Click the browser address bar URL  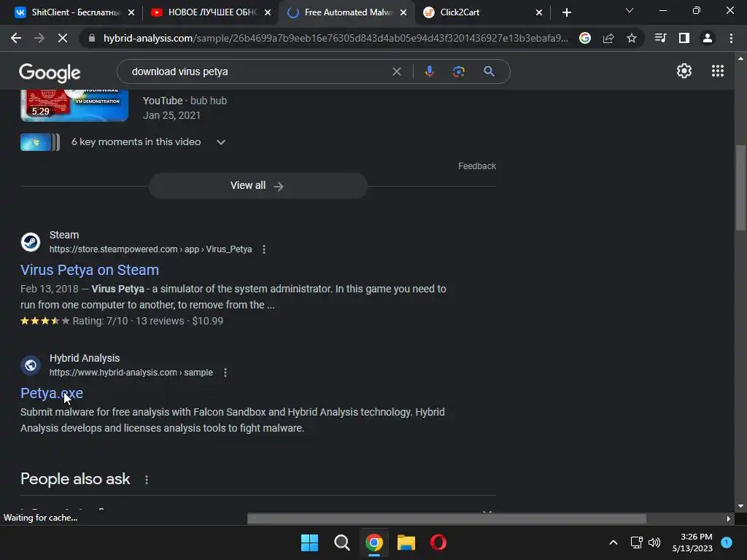coord(336,38)
